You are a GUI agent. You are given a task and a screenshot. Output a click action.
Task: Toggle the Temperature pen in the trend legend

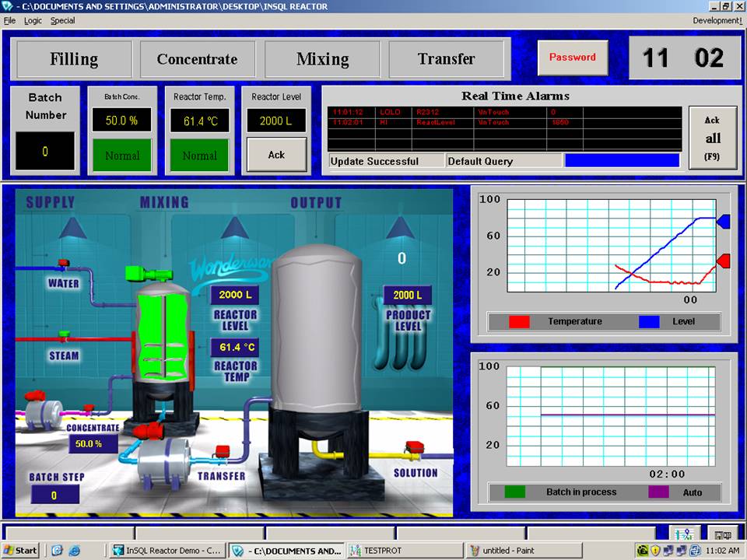tap(545, 321)
